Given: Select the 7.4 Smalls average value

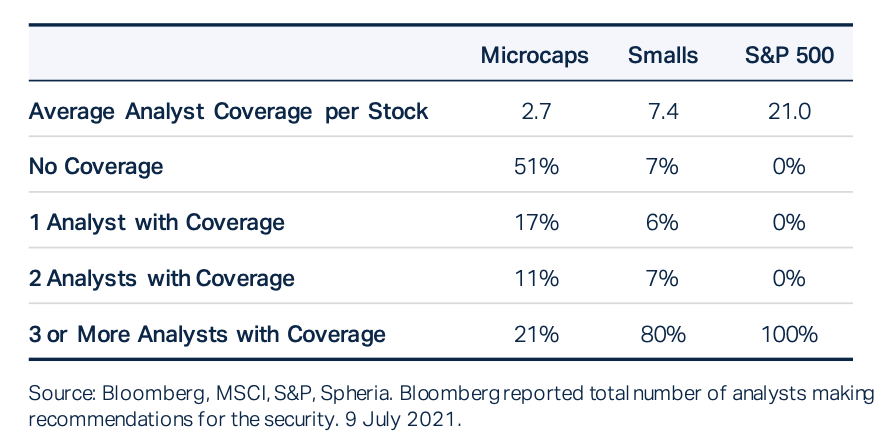Looking at the screenshot, I should [x=663, y=111].
